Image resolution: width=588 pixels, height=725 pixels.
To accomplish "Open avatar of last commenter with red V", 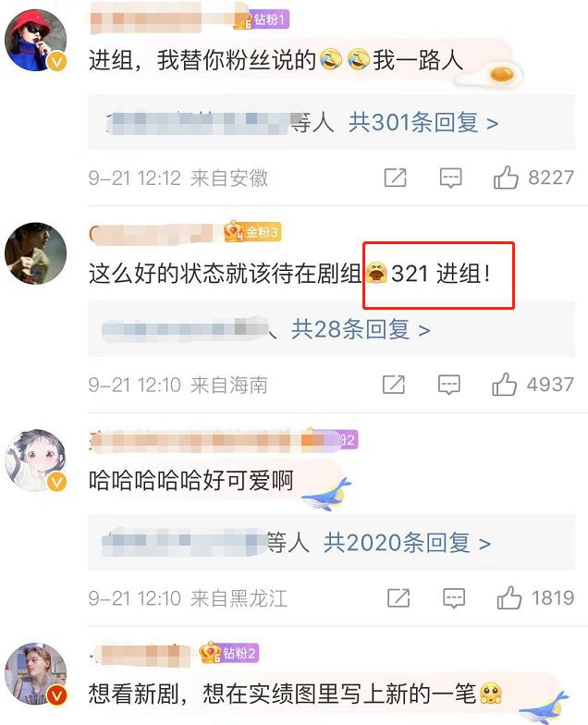I will tap(35, 673).
